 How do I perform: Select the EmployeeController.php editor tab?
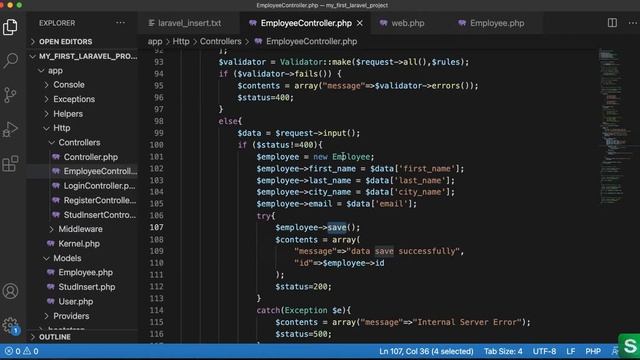point(305,23)
